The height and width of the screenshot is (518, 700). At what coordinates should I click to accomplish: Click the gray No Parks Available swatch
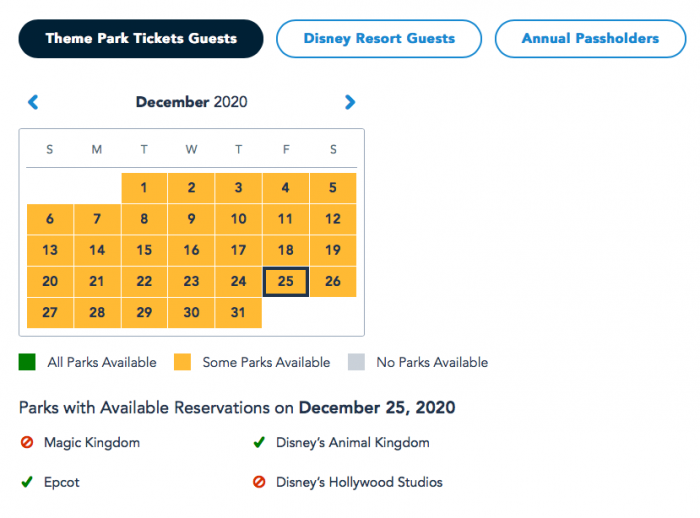tap(356, 362)
